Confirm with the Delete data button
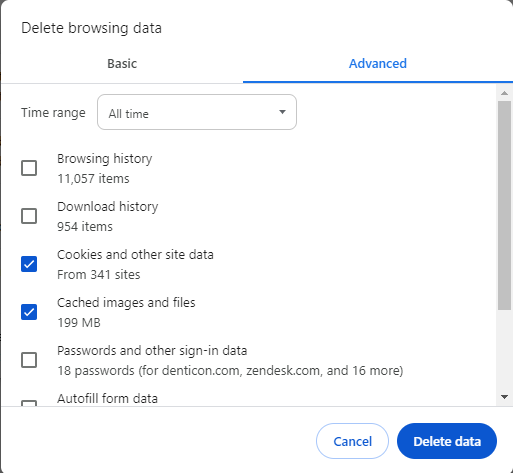Viewport: 513px width, 473px height. tap(447, 441)
